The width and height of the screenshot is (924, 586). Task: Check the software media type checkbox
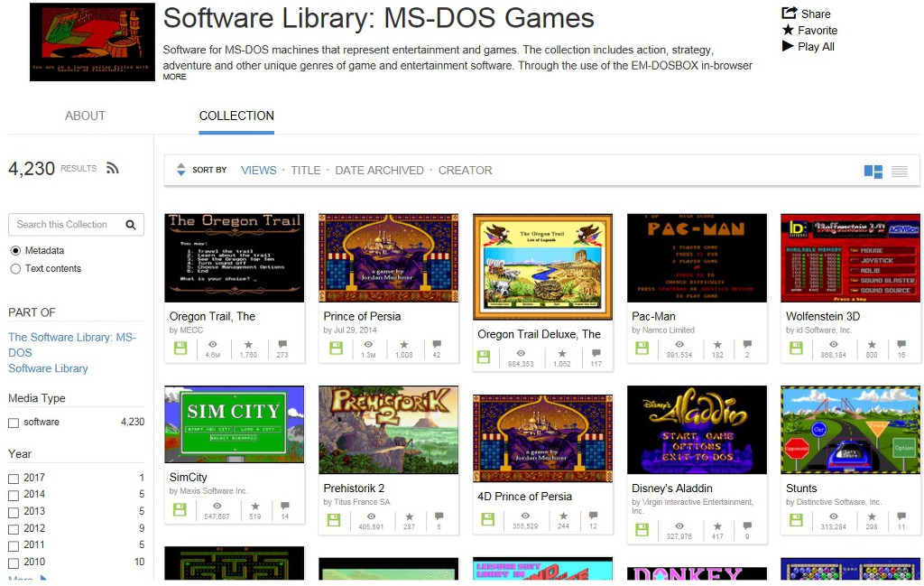click(x=14, y=423)
